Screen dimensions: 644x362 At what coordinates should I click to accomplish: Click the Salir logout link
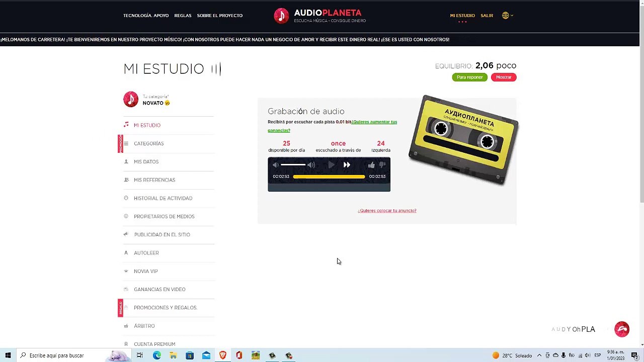(x=487, y=16)
